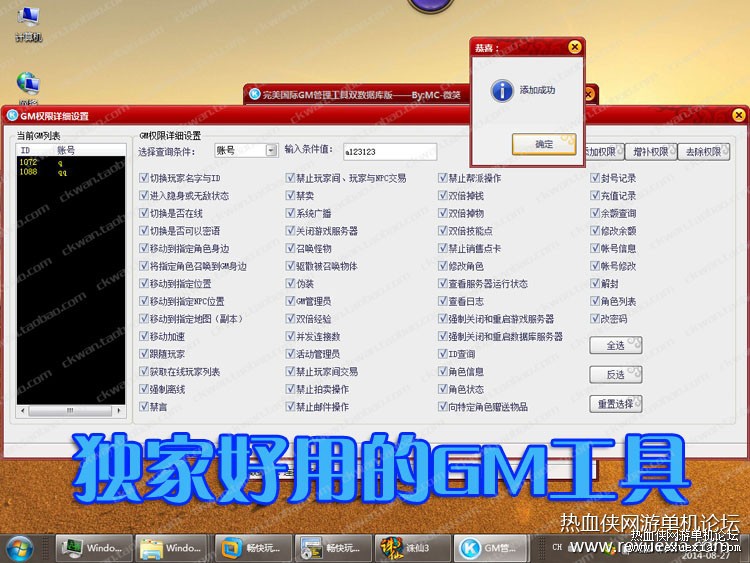Toggle the 封号记录 checkbox
This screenshot has height=563, width=750.
[x=595, y=178]
